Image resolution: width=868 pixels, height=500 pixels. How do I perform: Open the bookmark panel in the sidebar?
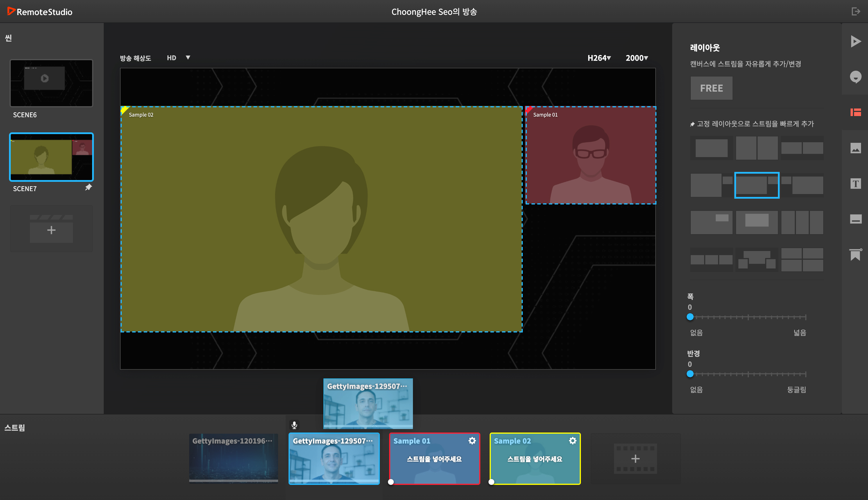[856, 254]
